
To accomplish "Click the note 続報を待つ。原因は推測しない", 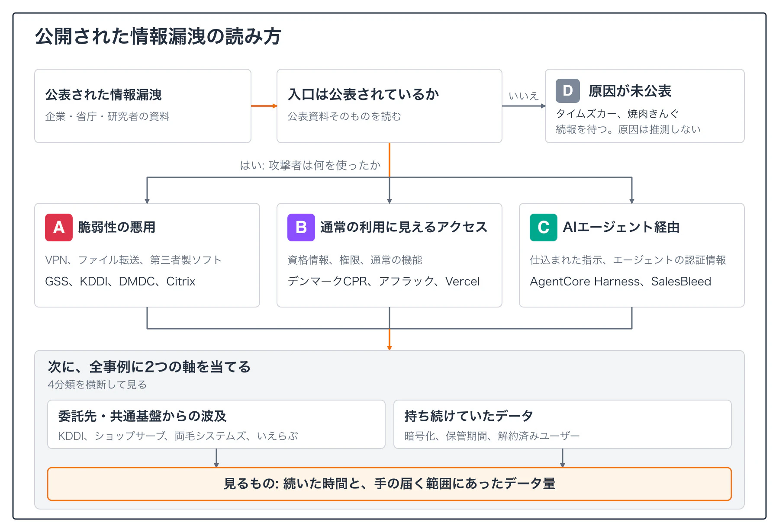I will pos(628,129).
